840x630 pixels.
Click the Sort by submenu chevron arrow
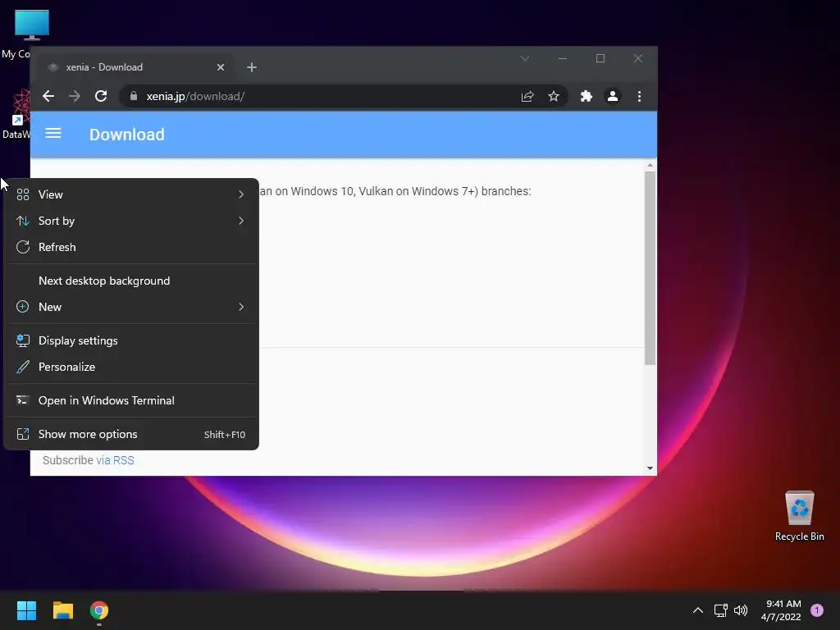point(241,221)
